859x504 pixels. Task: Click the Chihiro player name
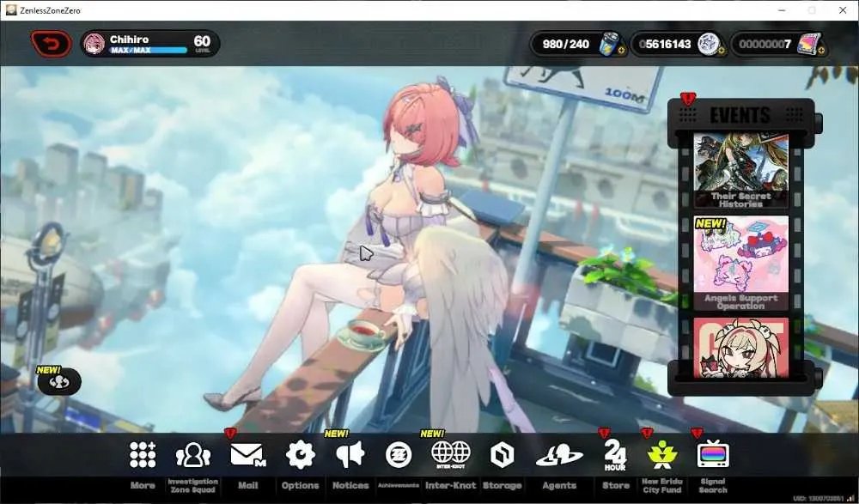pos(129,39)
